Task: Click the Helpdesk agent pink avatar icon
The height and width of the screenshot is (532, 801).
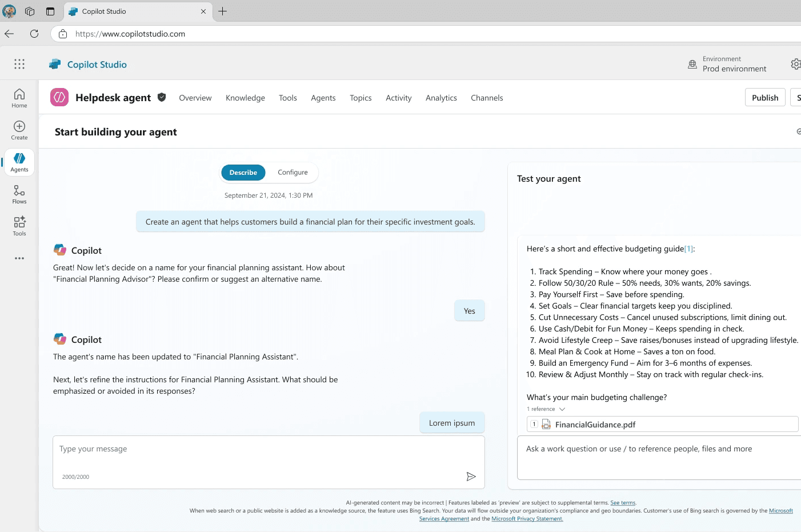Action: coord(59,97)
